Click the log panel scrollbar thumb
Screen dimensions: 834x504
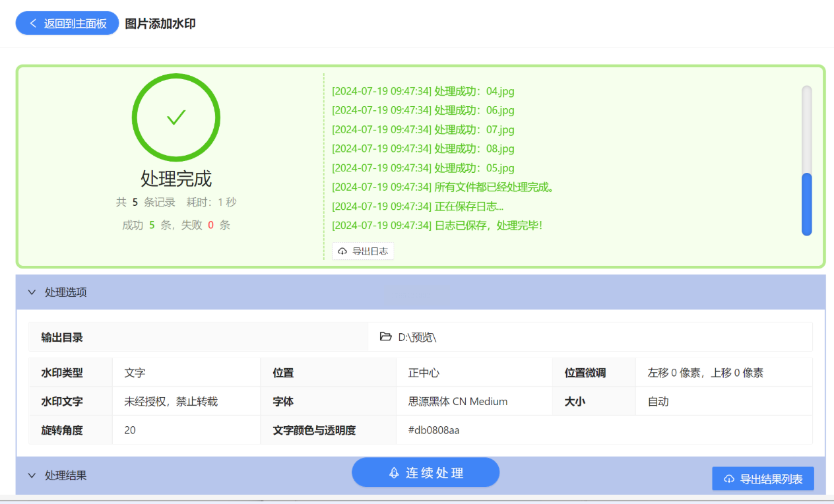coord(806,204)
